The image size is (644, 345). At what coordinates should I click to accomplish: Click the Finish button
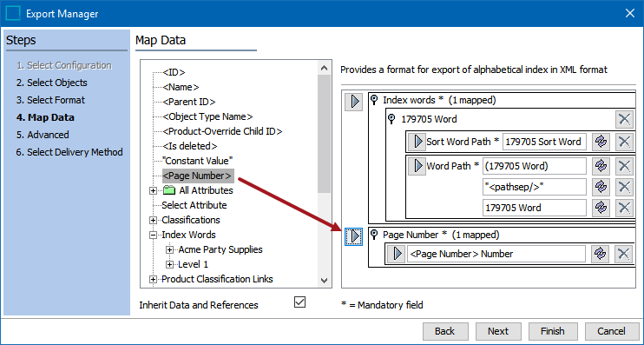[552, 331]
